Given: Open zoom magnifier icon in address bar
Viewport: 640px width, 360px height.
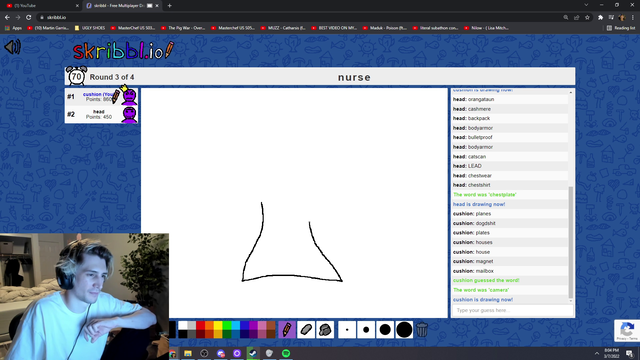Looking at the screenshot, I should (566, 18).
